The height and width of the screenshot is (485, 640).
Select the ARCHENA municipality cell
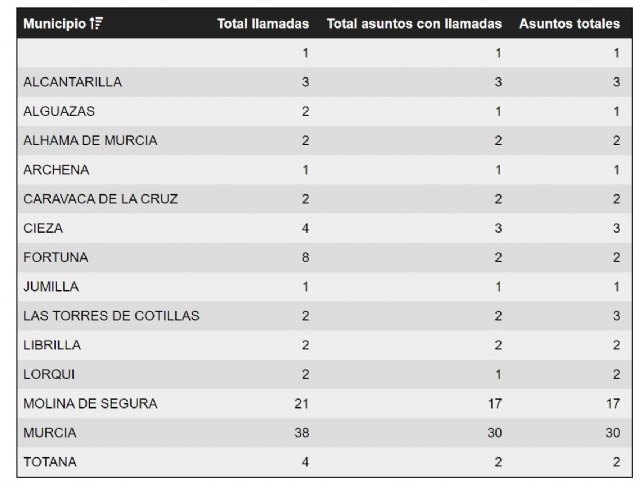coord(56,170)
